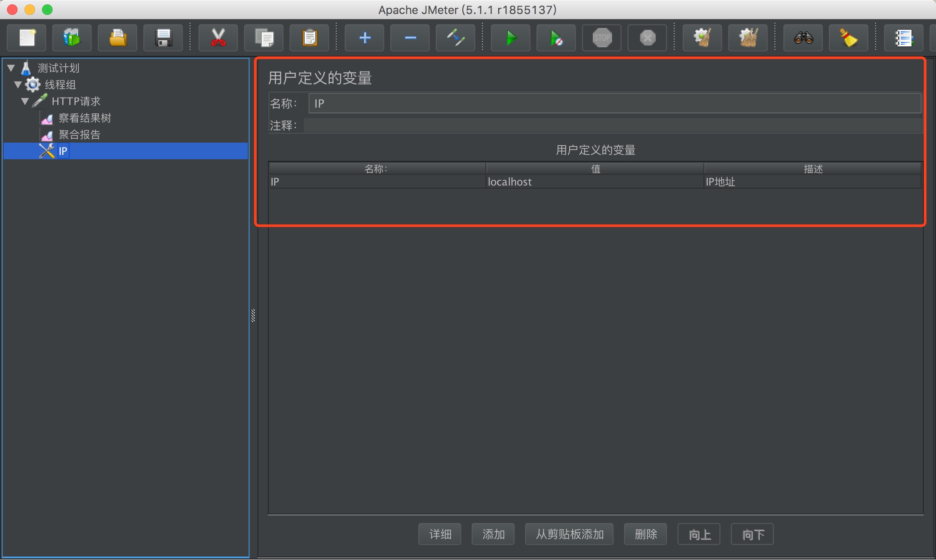This screenshot has height=560, width=936.
Task: Click the HTTP请求 pipette icon
Action: pos(39,101)
